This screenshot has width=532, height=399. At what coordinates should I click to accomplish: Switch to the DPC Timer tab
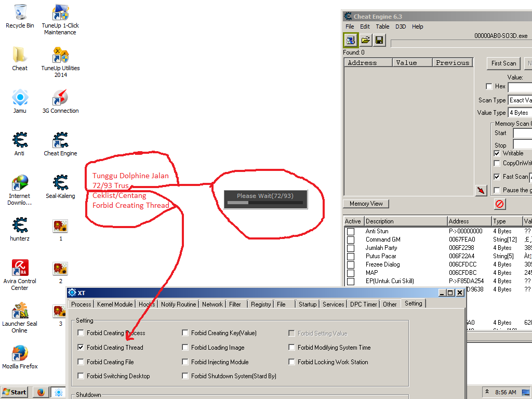pos(363,304)
